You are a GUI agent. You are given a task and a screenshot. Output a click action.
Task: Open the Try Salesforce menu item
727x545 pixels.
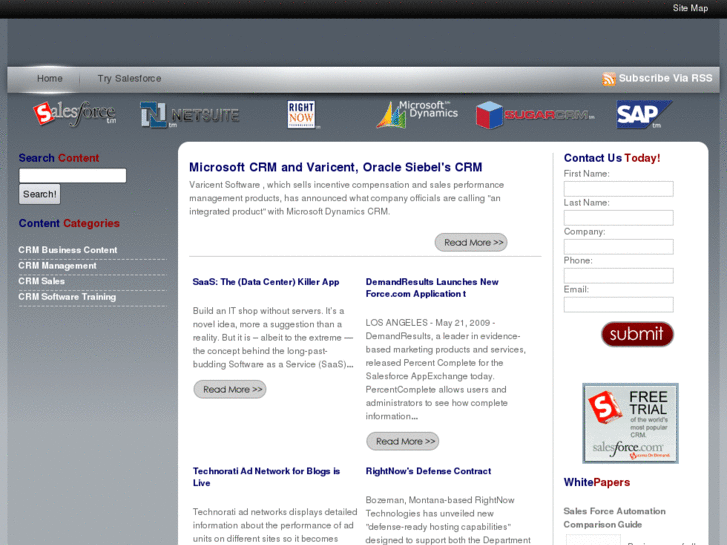pyautogui.click(x=129, y=78)
